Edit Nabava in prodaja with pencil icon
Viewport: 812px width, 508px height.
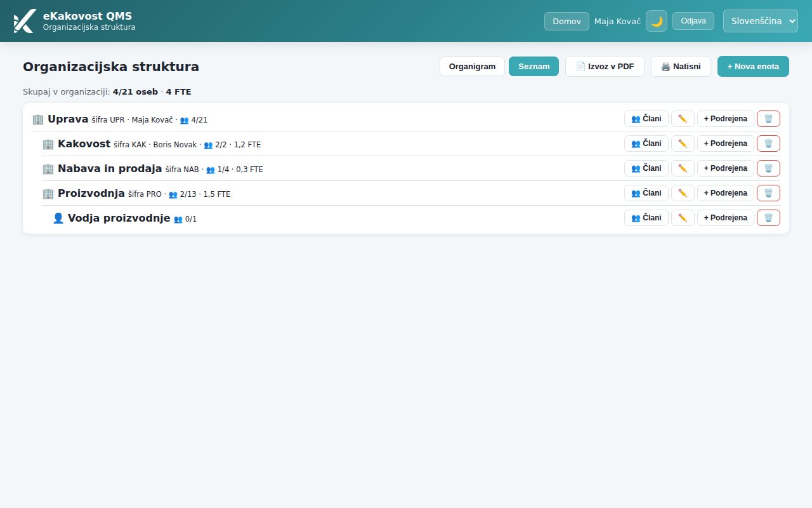683,168
